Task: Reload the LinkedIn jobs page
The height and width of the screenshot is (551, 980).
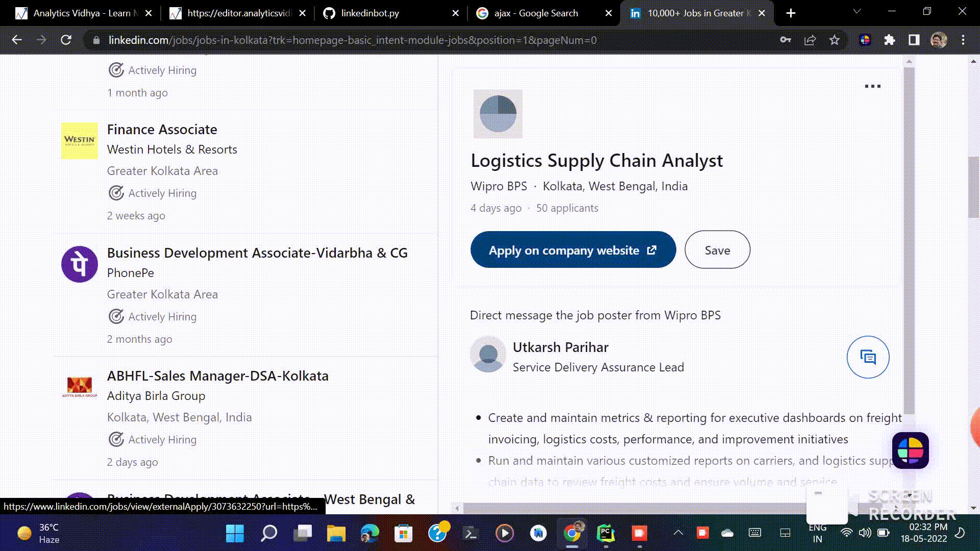Action: click(x=66, y=40)
